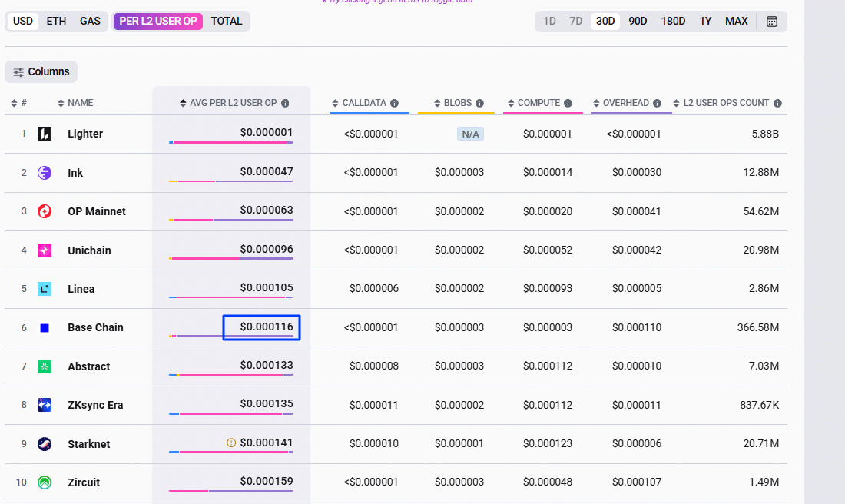845x504 pixels.
Task: Click info icon next to OVERHEAD header
Action: coord(657,103)
